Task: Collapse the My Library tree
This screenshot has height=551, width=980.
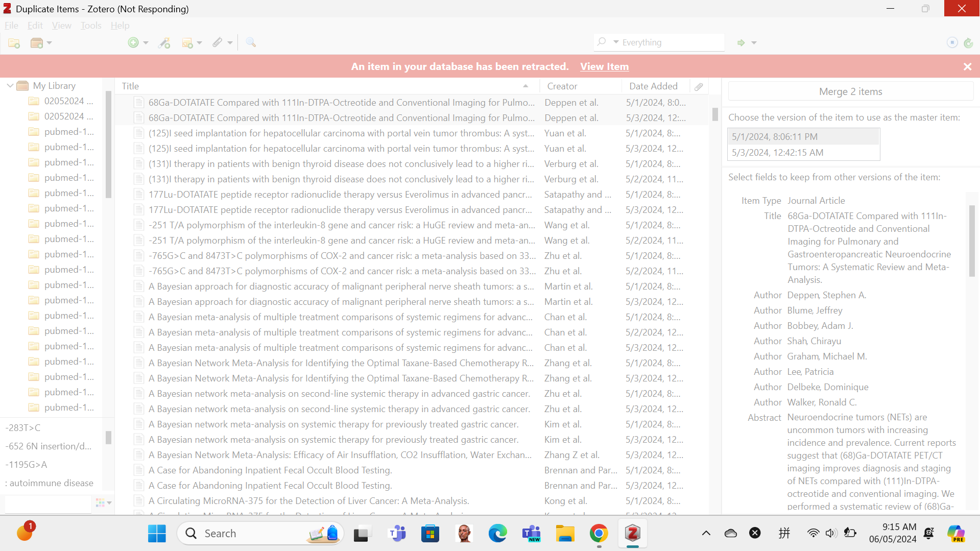Action: pos(10,86)
